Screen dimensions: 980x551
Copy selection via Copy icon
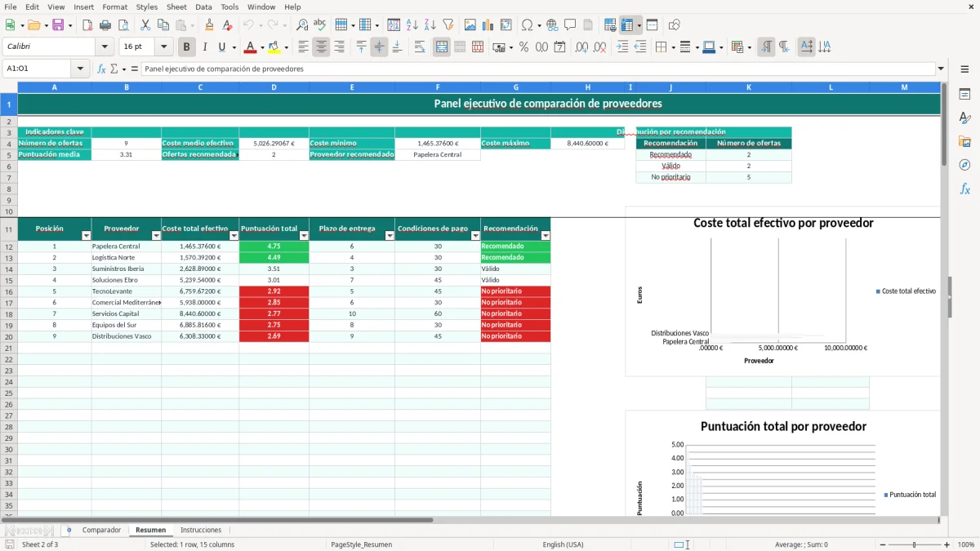click(163, 25)
